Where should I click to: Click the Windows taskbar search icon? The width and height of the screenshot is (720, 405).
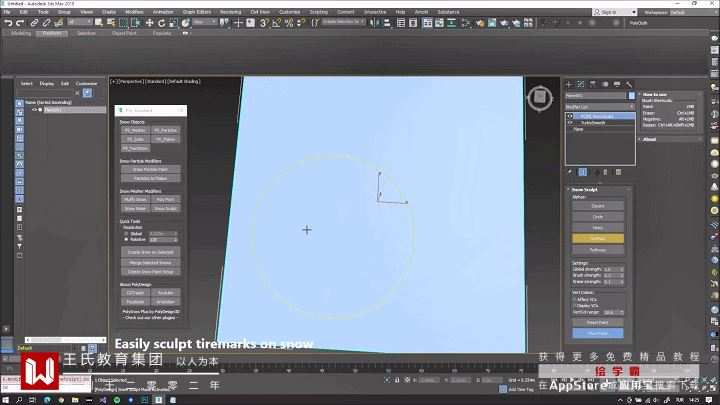tap(19, 400)
